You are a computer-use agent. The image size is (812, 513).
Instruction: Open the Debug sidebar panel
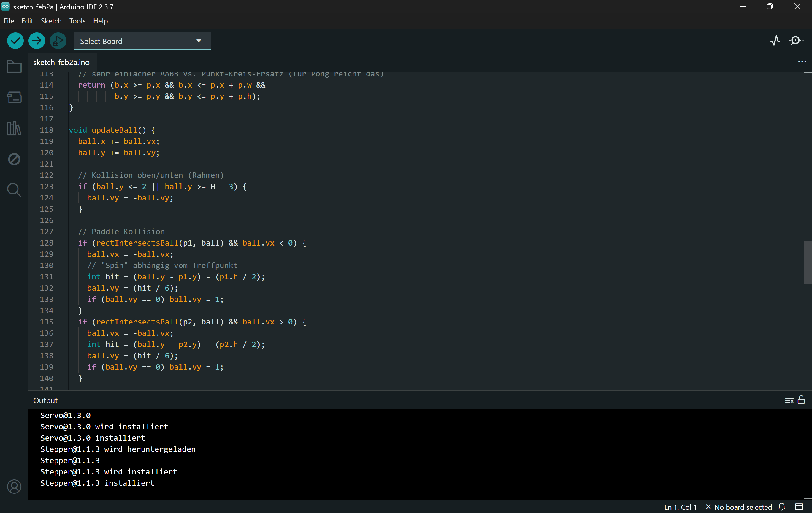[14, 159]
